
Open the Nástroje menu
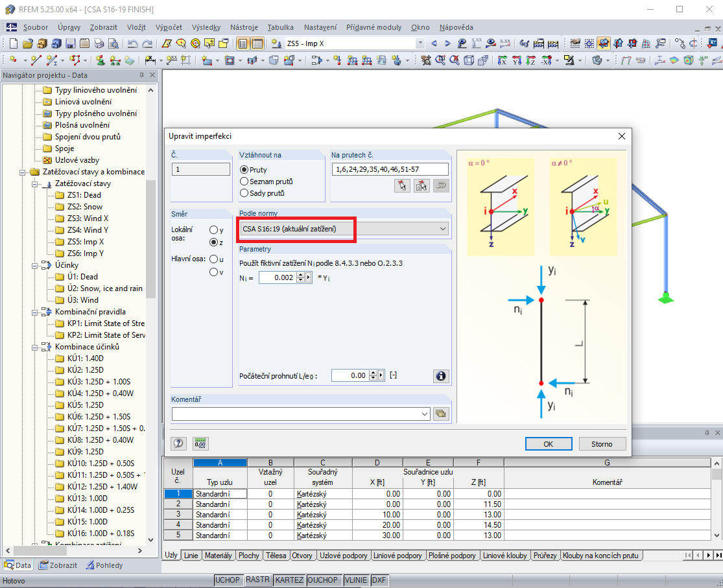244,27
